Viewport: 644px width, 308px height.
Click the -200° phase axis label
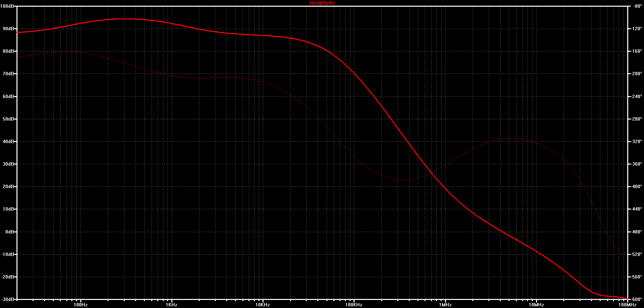point(636,74)
